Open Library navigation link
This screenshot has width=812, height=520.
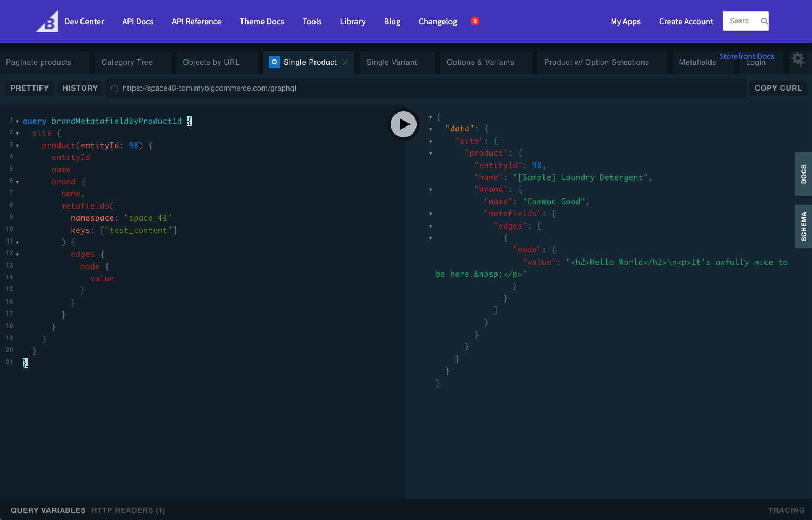[x=353, y=22]
